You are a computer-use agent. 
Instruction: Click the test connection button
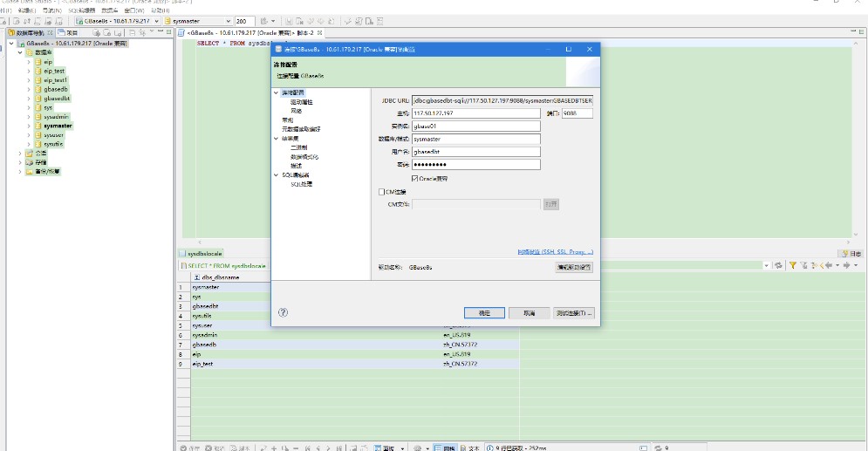574,313
